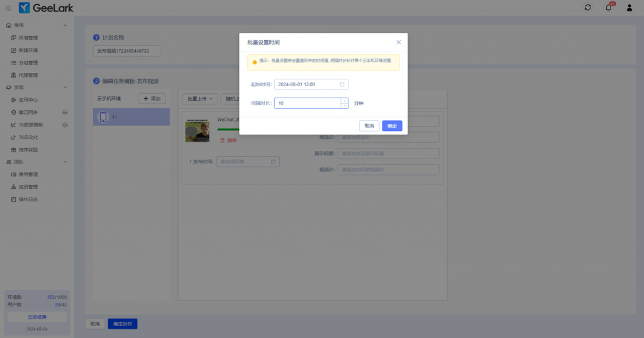The width and height of the screenshot is (644, 338).
Task: Collapse the 常用 section in sidebar
Action: [x=65, y=25]
